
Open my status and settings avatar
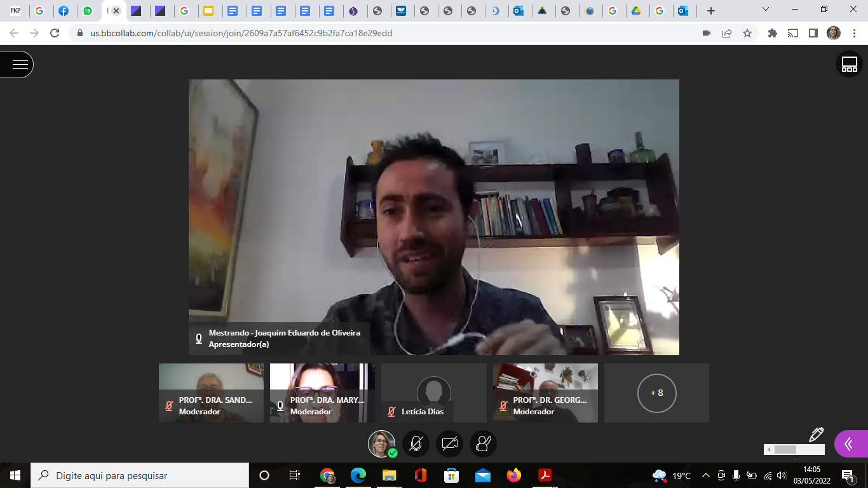coord(382,444)
